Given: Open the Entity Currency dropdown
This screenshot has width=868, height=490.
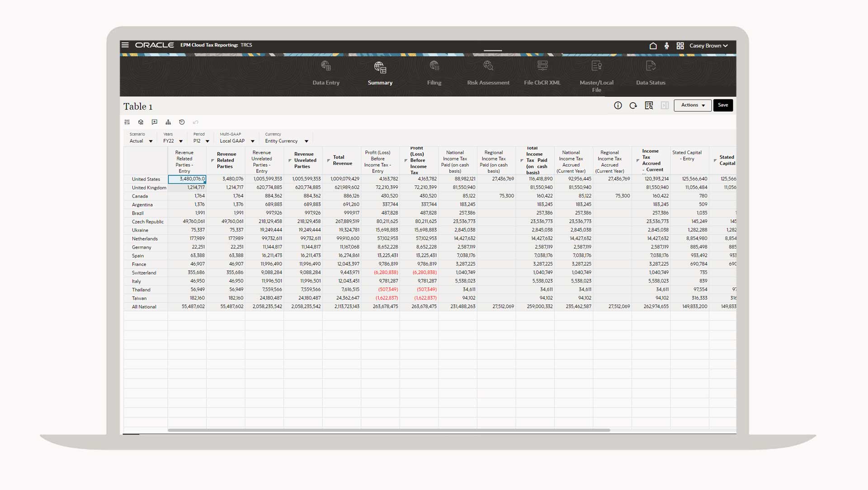Looking at the screenshot, I should pyautogui.click(x=306, y=141).
